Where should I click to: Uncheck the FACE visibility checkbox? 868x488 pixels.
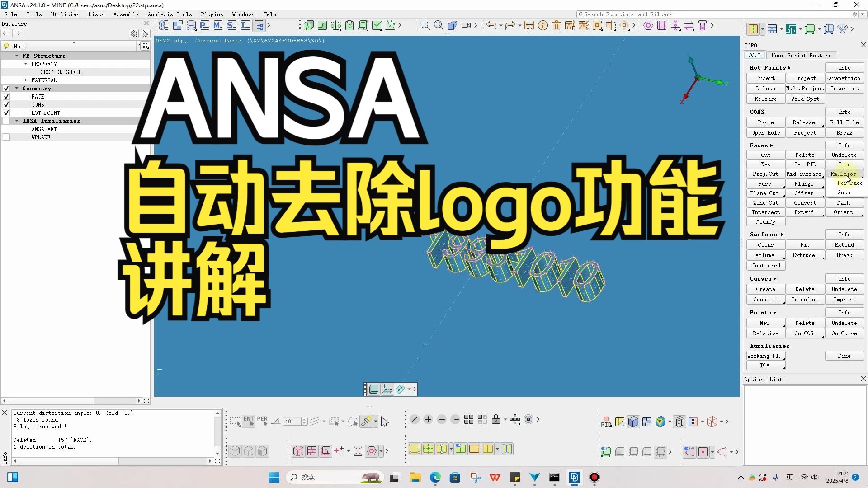point(6,97)
